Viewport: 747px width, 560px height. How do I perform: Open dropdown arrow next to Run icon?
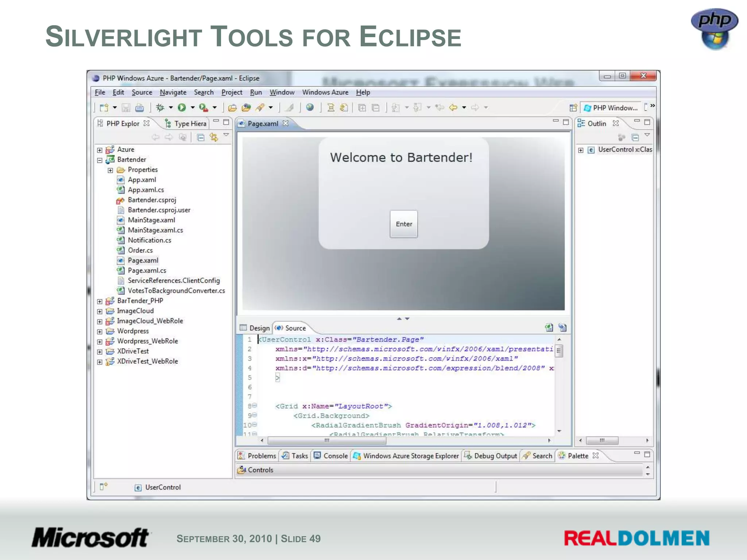(193, 108)
